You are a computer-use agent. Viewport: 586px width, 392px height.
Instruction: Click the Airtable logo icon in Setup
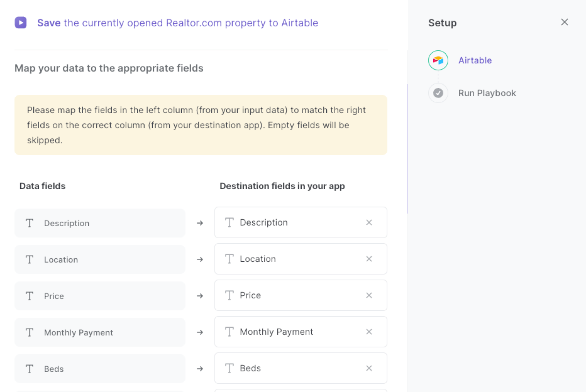[x=438, y=60]
